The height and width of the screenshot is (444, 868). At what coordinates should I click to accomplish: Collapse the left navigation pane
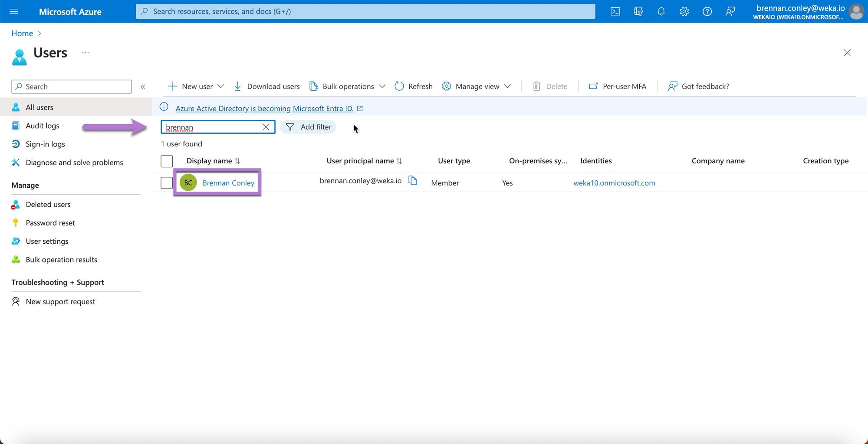(x=143, y=87)
